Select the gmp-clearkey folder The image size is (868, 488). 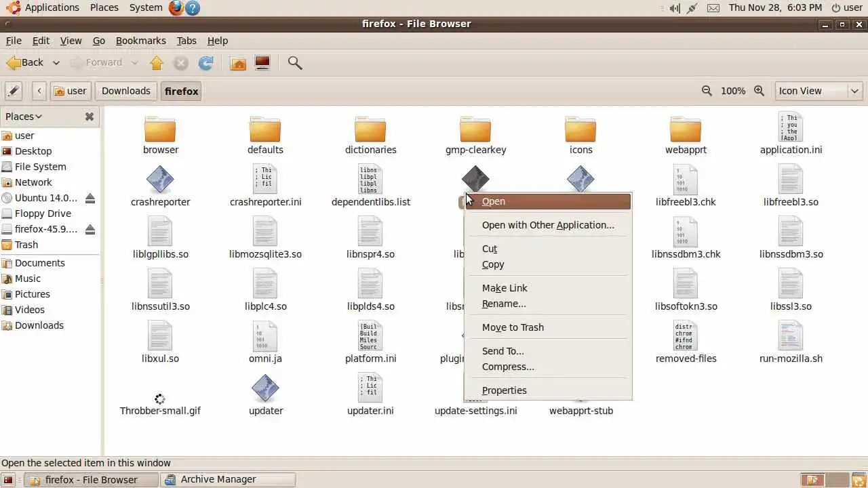475,135
